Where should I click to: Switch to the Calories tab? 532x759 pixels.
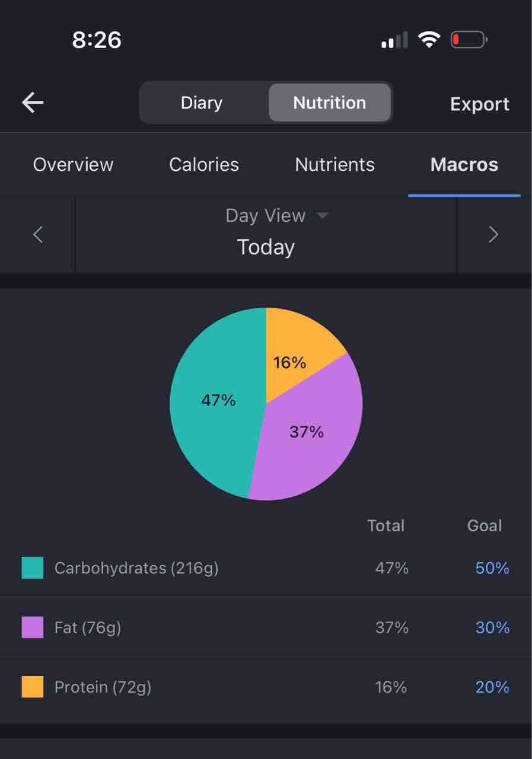tap(204, 164)
